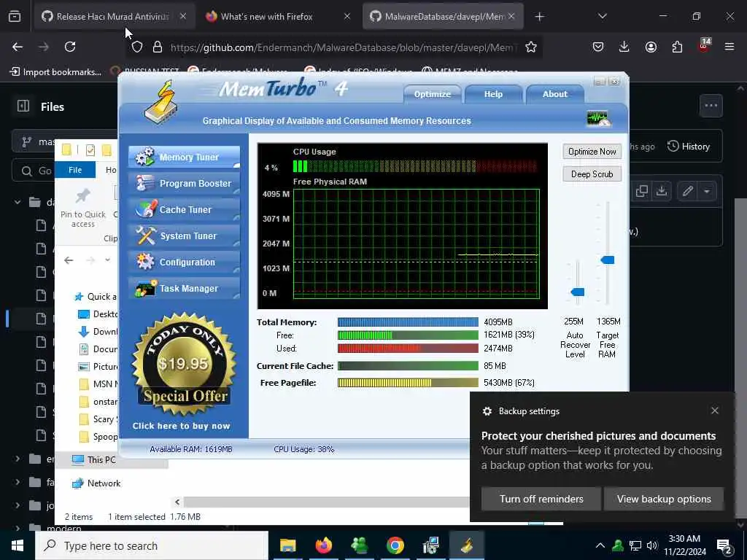
Task: Collapse the GitHub Files side panel icon
Action: click(x=23, y=106)
